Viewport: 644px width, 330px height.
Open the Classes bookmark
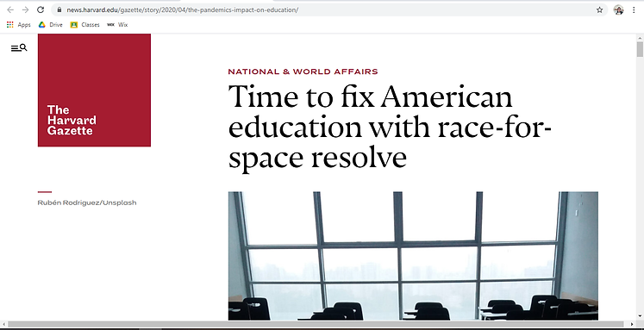(85, 25)
